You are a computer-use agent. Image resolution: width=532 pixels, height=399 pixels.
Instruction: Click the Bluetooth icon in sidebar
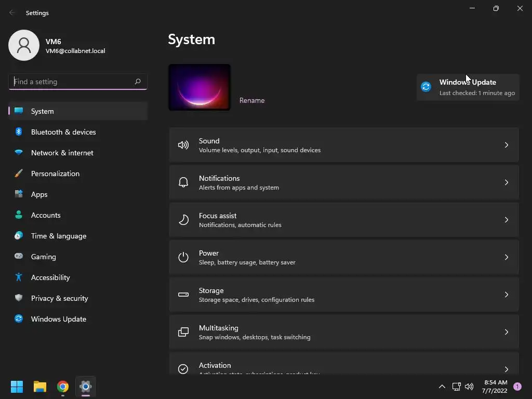pos(19,131)
